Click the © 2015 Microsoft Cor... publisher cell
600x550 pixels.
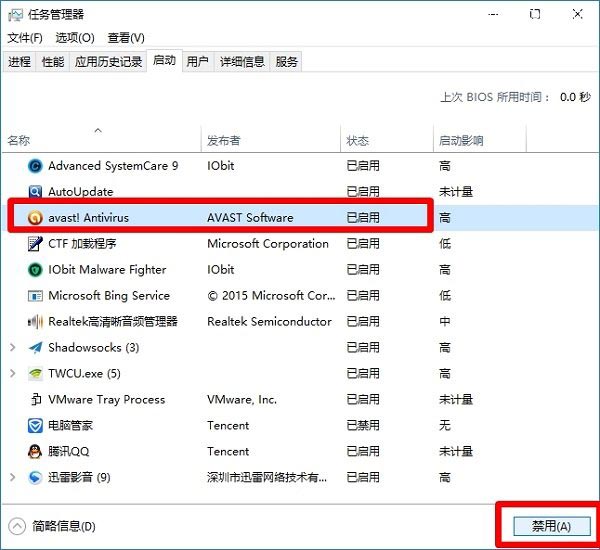271,296
